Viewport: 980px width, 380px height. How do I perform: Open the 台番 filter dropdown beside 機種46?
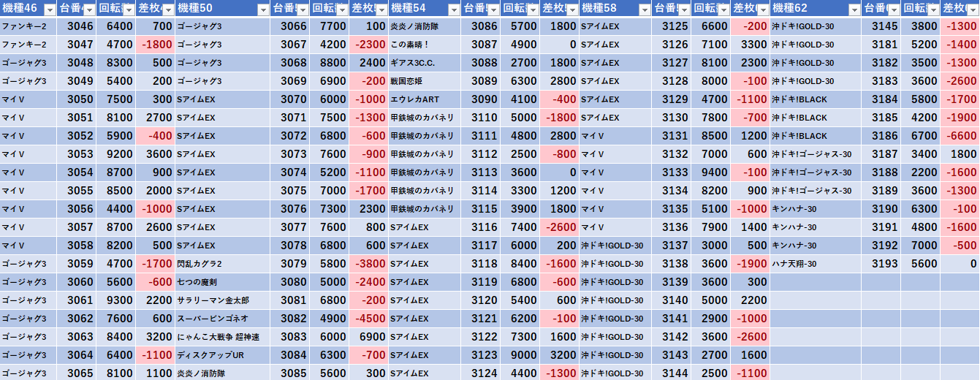[89, 9]
